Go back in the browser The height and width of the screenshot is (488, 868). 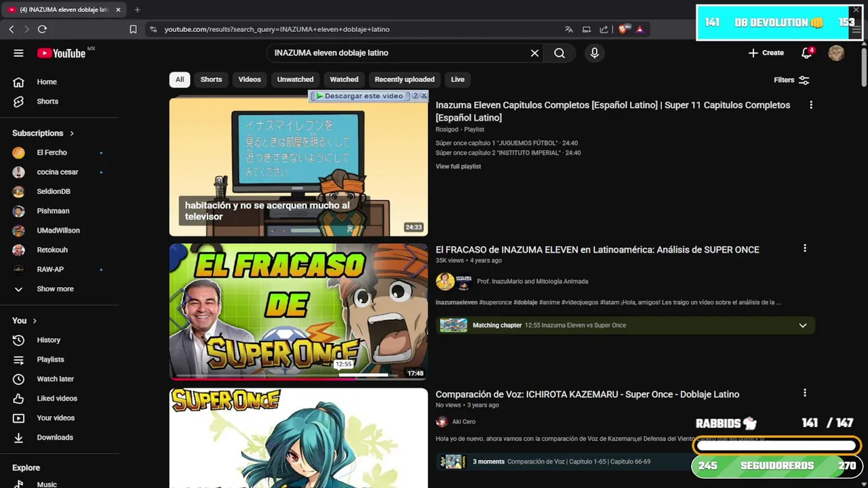tap(12, 29)
